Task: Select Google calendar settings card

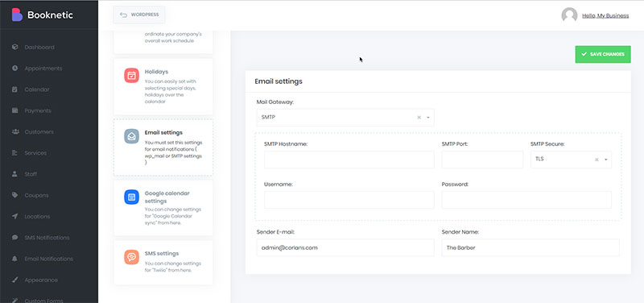Action: coord(163,208)
